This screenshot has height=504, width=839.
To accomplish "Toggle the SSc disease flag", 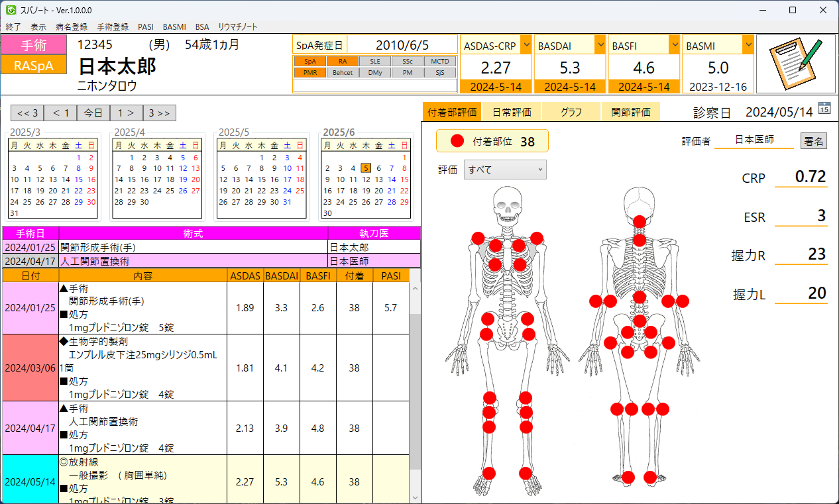I will [407, 61].
